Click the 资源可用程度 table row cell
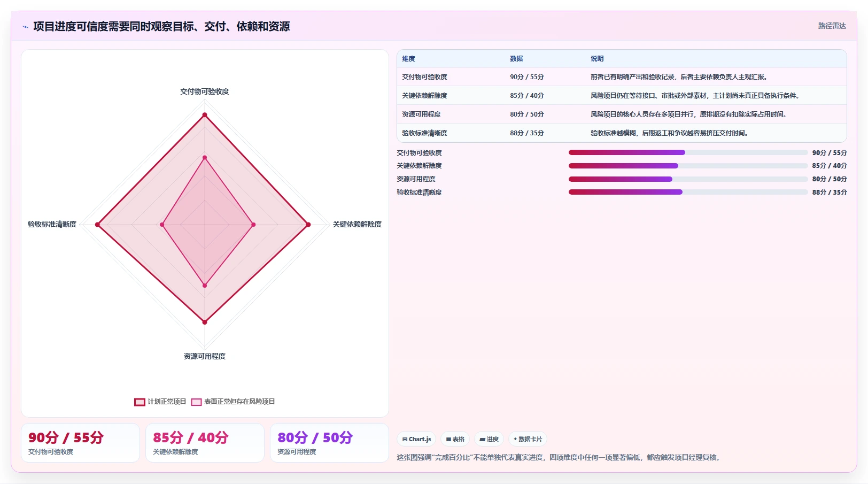This screenshot has width=868, height=484. (x=421, y=114)
